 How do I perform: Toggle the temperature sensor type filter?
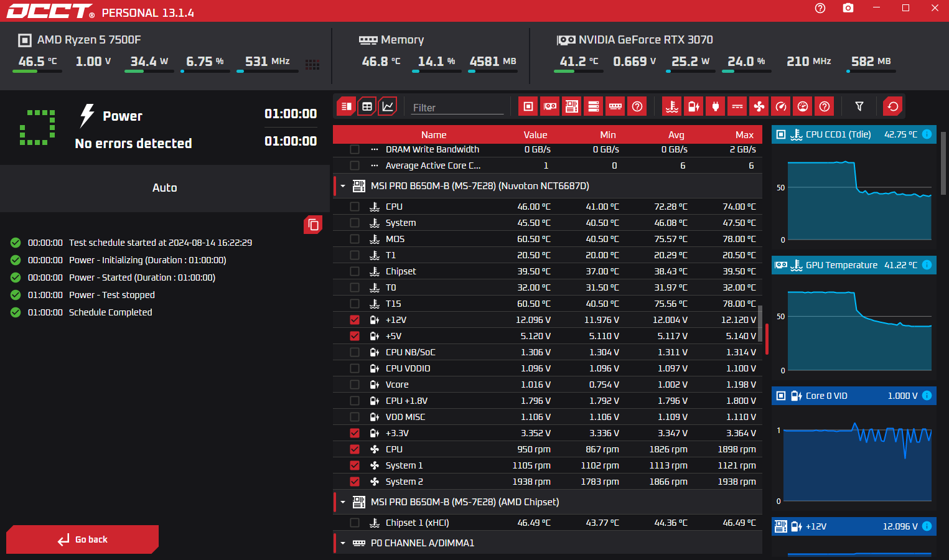pos(672,106)
